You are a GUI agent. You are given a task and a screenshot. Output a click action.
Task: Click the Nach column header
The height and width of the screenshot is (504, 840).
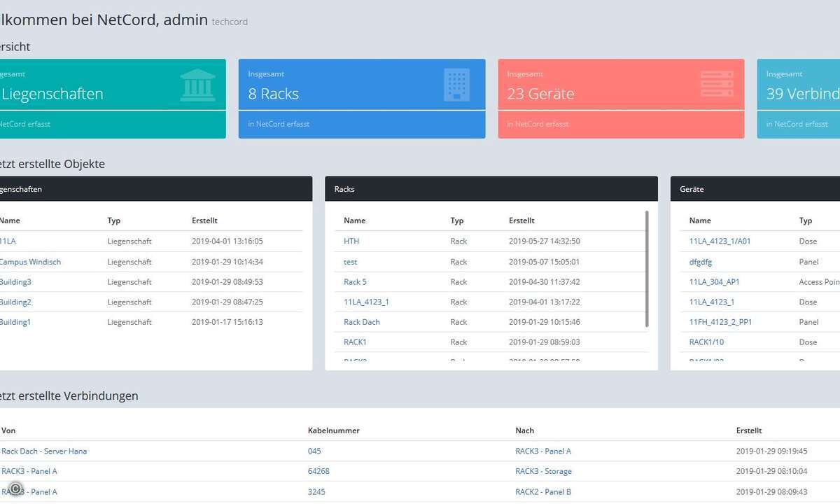pos(525,430)
